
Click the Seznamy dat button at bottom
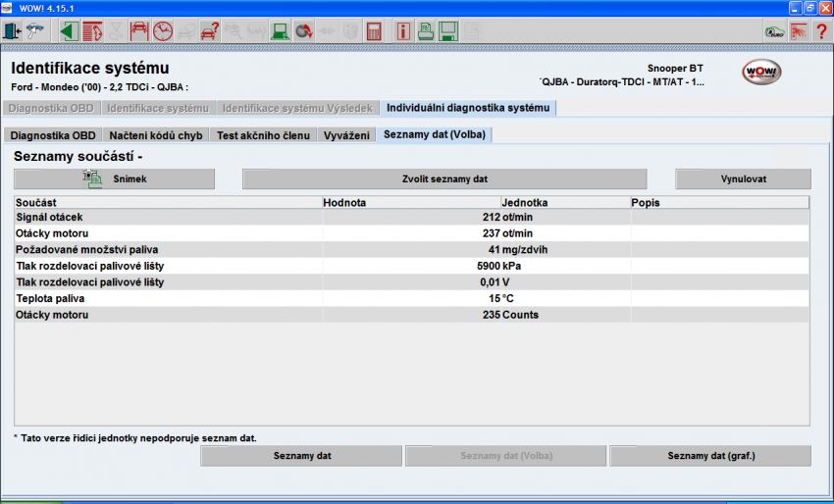(301, 456)
